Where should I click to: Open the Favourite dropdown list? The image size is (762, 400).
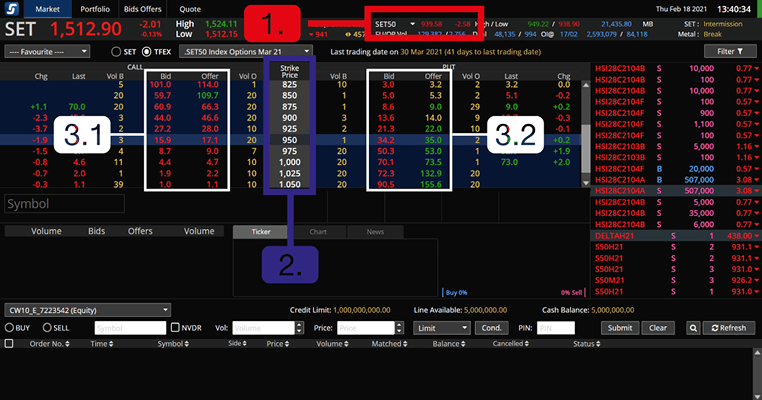[47, 50]
